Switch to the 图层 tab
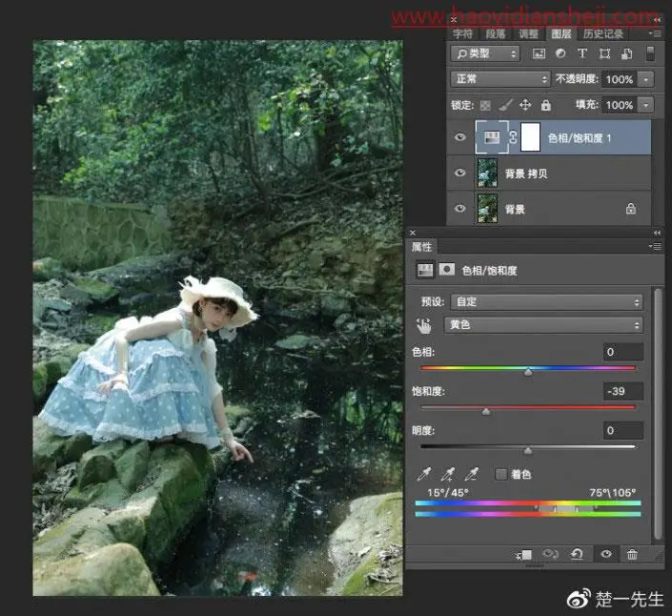 561,34
